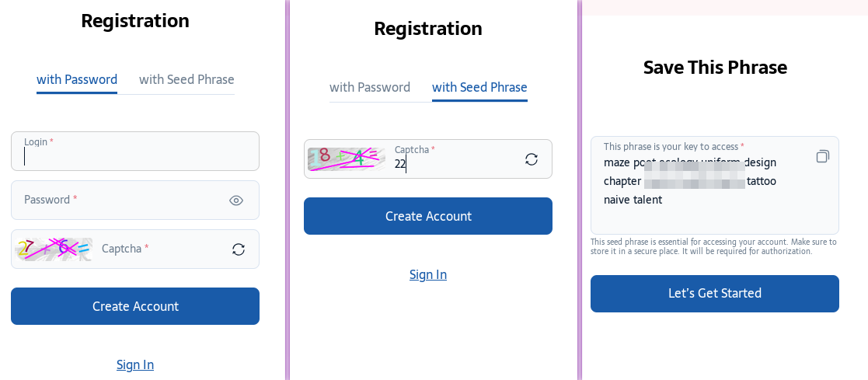868x380 pixels.
Task: Switch to 'with Seed Phrase' tab in left panel
Action: (x=186, y=80)
